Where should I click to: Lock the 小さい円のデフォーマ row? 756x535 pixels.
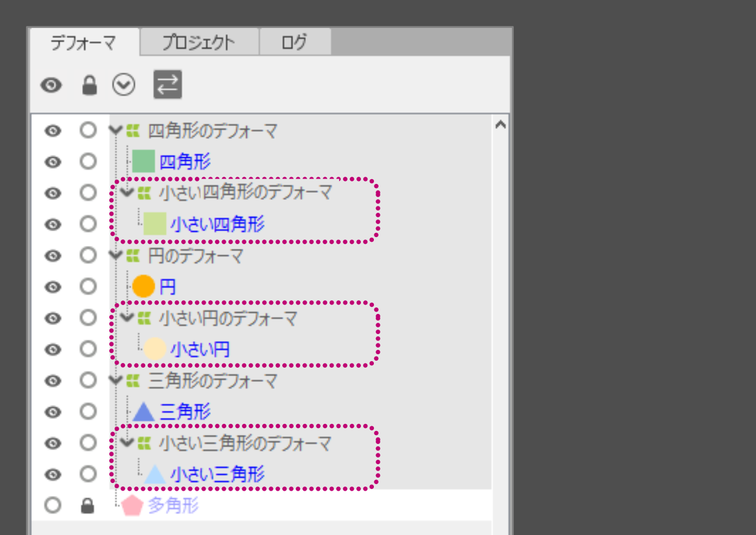[88, 317]
